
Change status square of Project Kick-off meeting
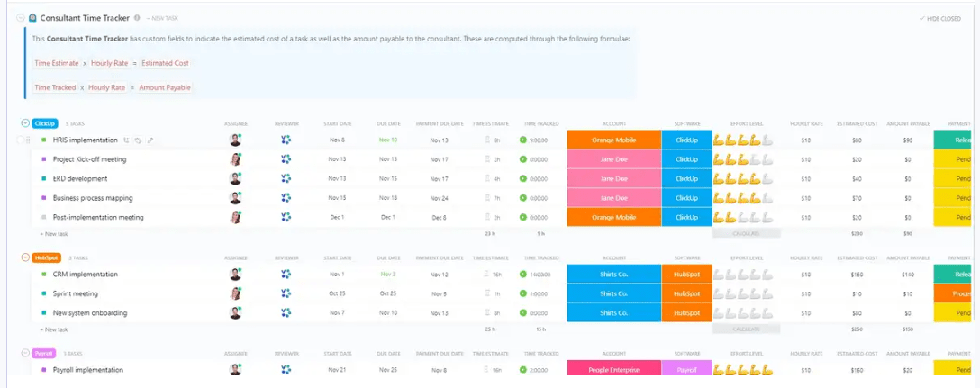coord(44,159)
